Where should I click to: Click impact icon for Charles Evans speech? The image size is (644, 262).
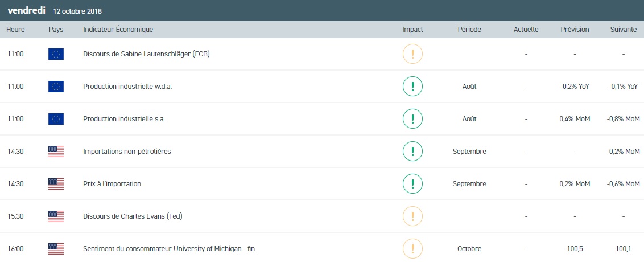pyautogui.click(x=412, y=216)
